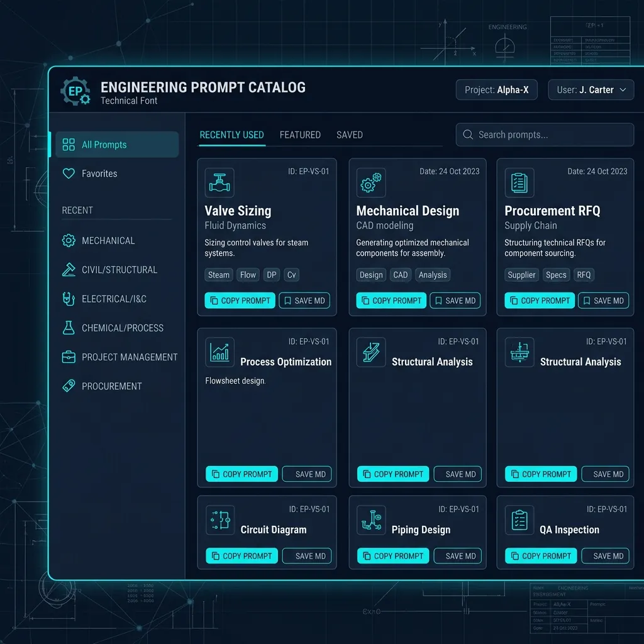
Task: Save MD for Piping Design
Action: (458, 556)
